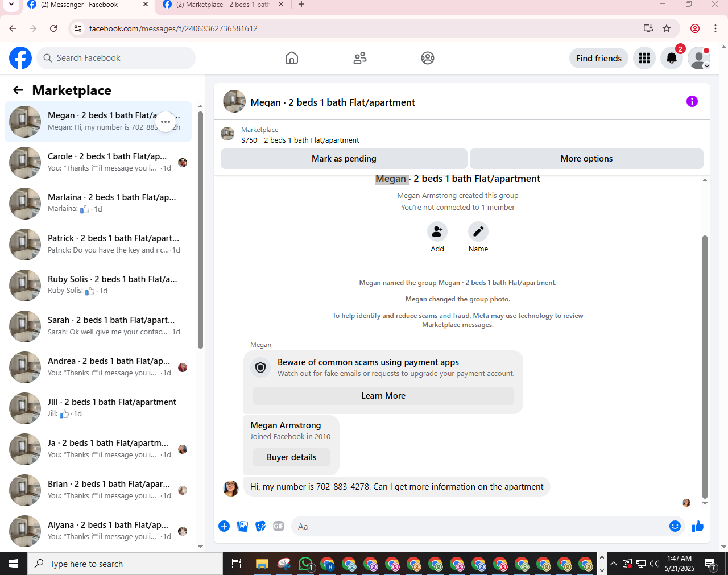View site information icon in address bar
This screenshot has width=728, height=575.
click(x=78, y=28)
